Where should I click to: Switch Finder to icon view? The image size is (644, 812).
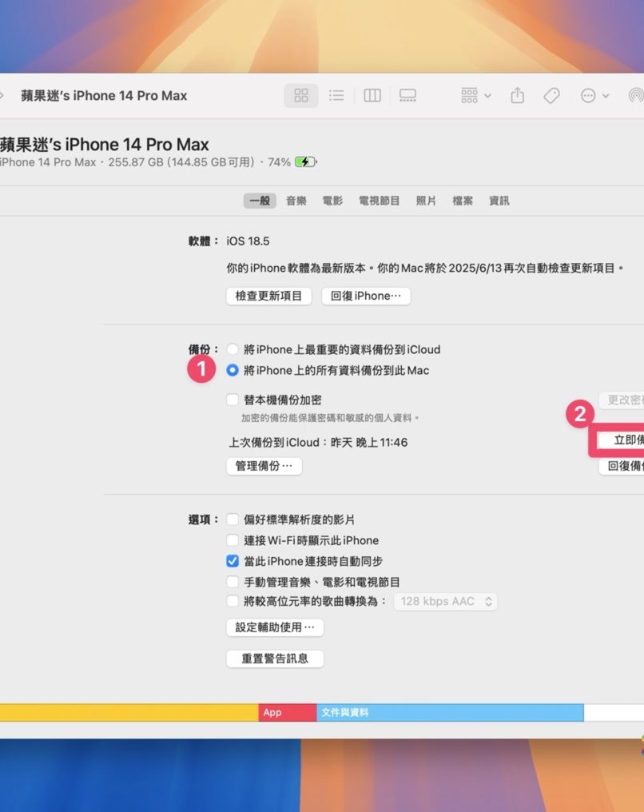[x=301, y=96]
